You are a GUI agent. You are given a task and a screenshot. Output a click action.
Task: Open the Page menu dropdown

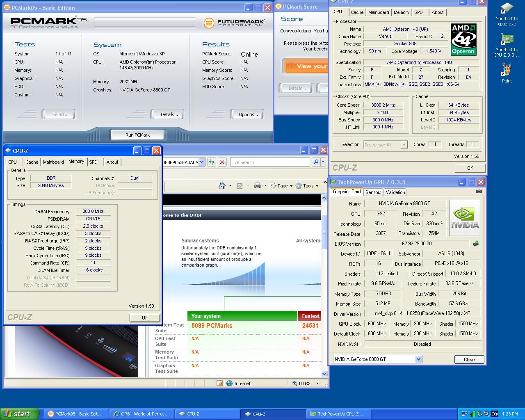(x=281, y=186)
